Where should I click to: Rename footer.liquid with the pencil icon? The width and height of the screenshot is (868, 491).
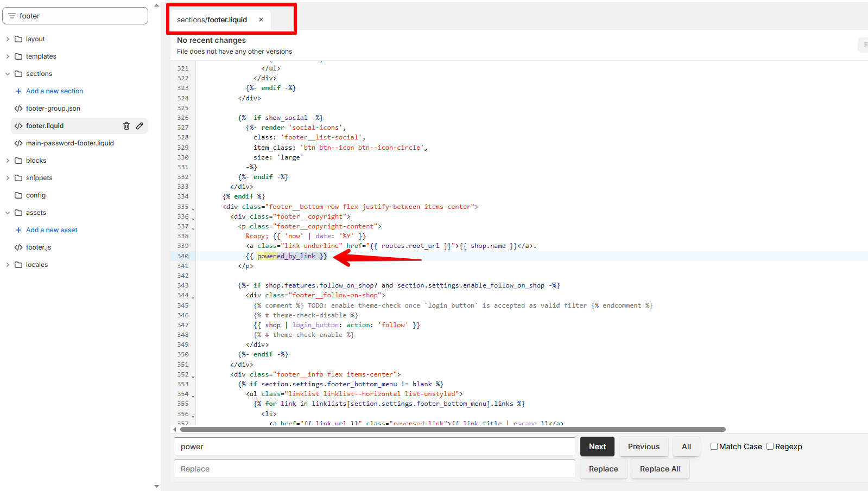coord(140,126)
